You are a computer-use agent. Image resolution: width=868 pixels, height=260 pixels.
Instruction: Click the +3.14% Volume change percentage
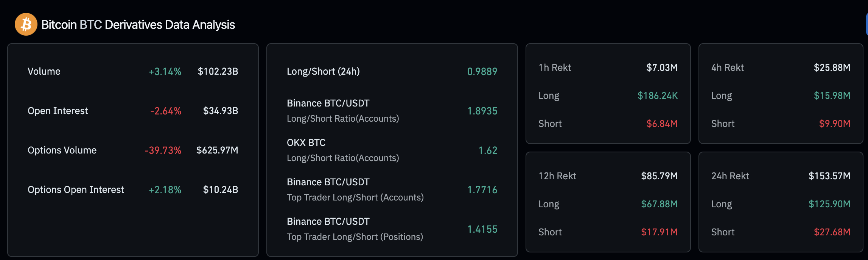coord(165,71)
